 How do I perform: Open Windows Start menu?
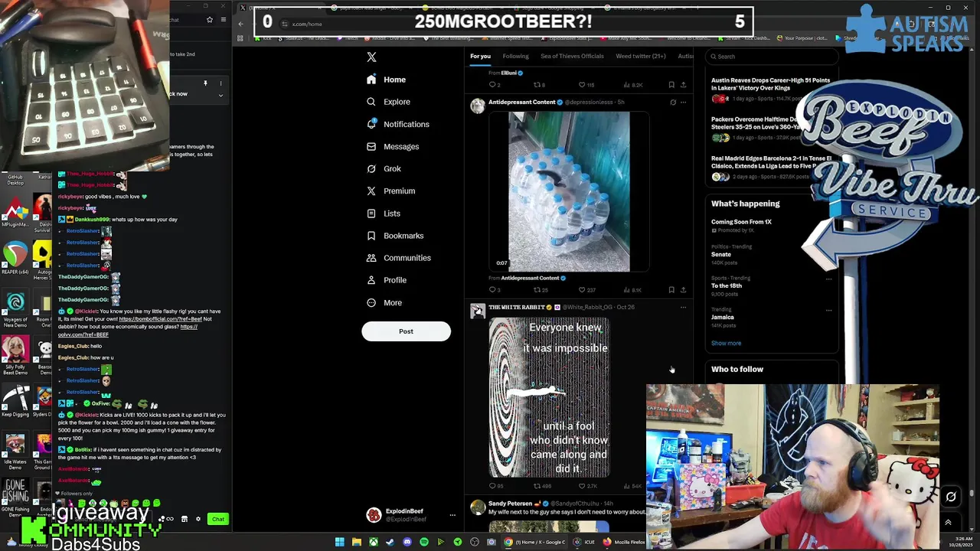pyautogui.click(x=339, y=542)
